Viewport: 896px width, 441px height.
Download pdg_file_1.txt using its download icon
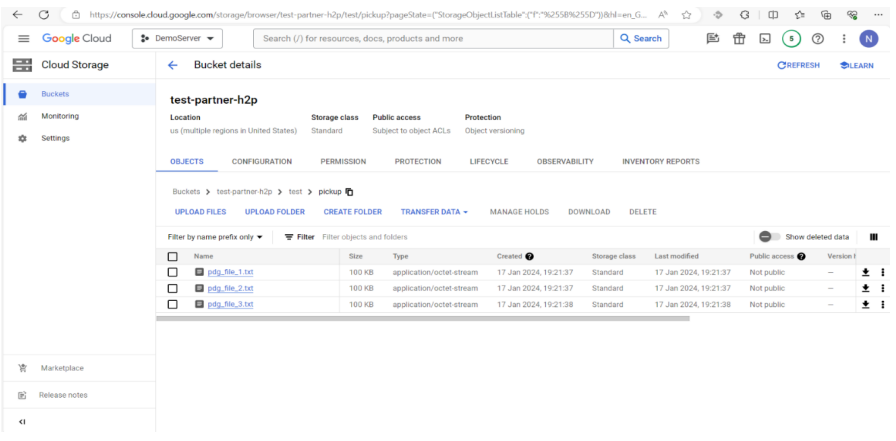pos(866,272)
